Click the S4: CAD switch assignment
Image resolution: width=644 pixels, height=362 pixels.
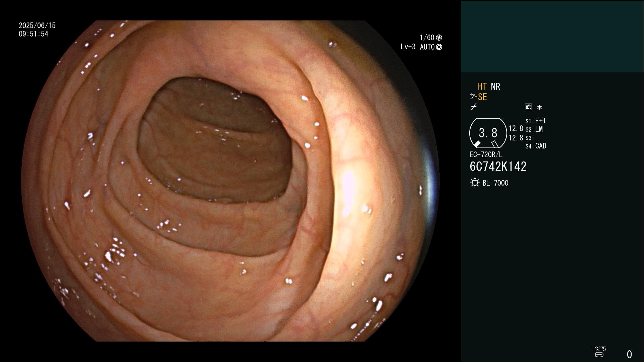point(536,146)
